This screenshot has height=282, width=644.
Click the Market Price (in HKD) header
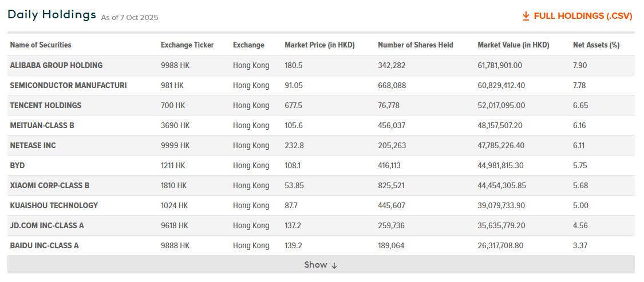(x=319, y=45)
